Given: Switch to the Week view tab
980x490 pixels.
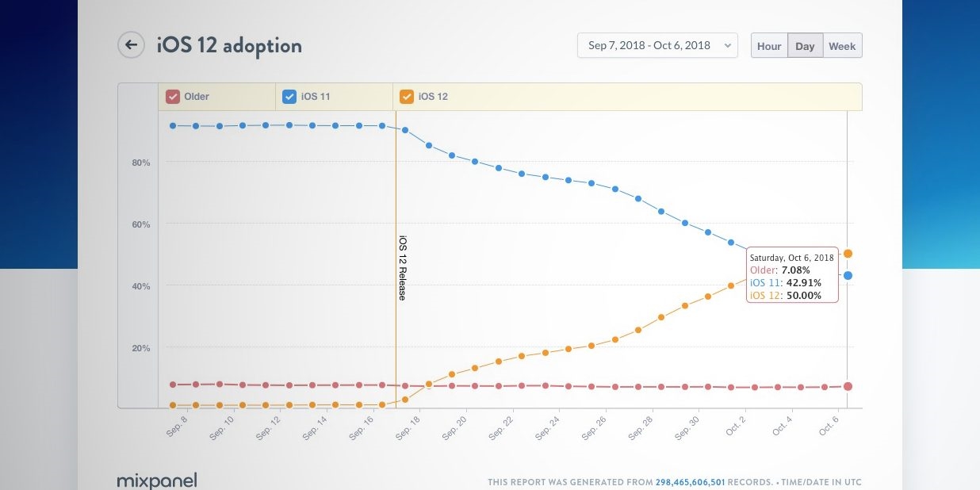Looking at the screenshot, I should pyautogui.click(x=841, y=45).
